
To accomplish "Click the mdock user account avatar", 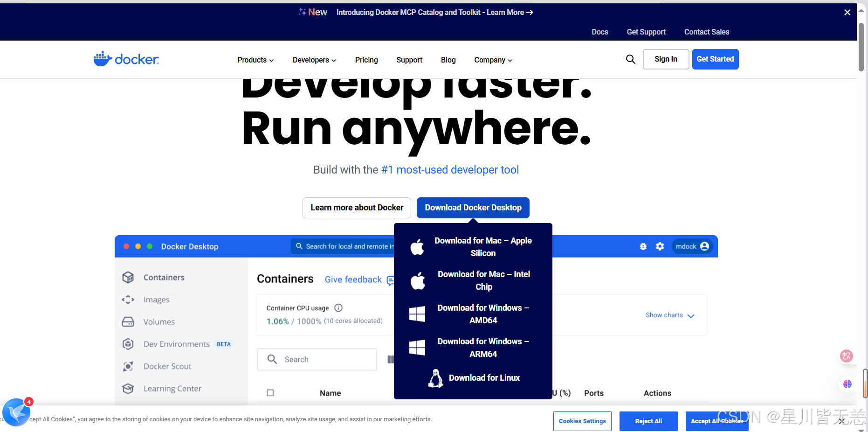I will 704,246.
